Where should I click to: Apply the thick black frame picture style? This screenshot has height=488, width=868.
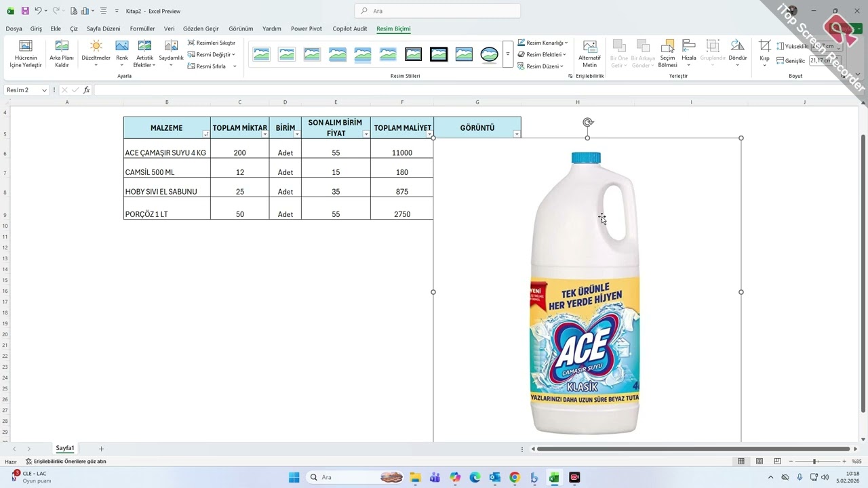point(439,54)
